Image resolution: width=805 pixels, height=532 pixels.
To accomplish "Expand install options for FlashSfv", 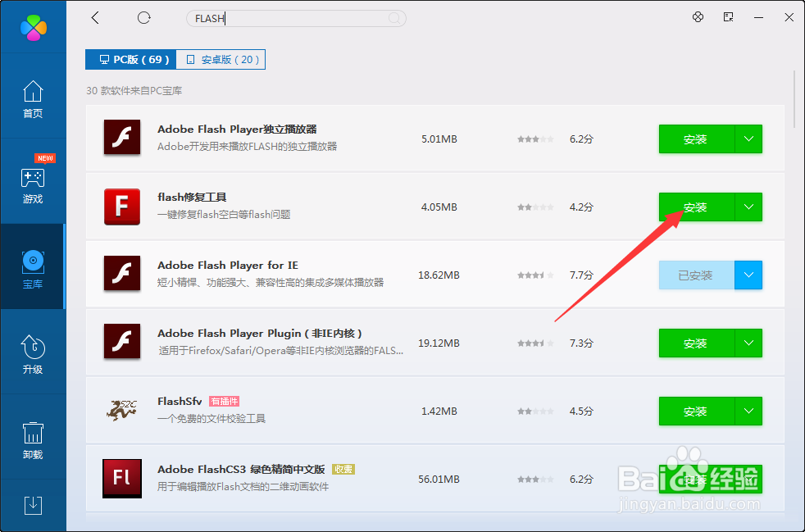I will pos(748,412).
